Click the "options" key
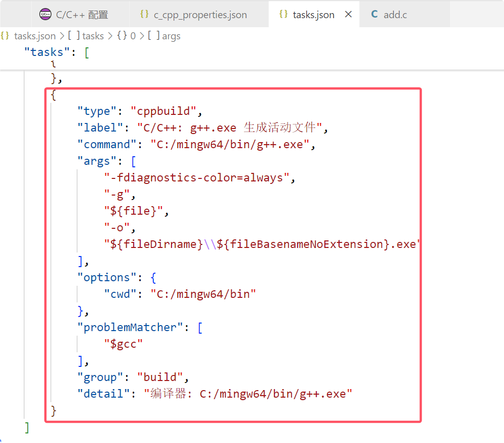 click(x=107, y=277)
